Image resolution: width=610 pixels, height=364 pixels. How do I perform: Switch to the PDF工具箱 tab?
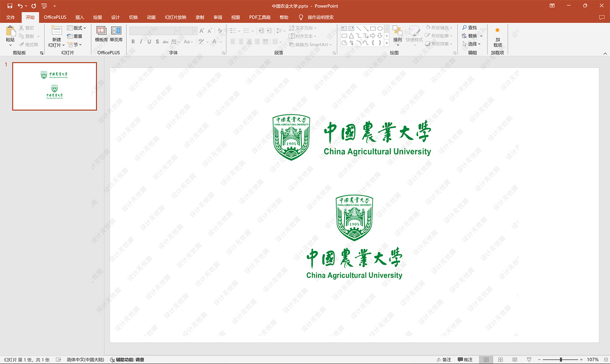[260, 17]
